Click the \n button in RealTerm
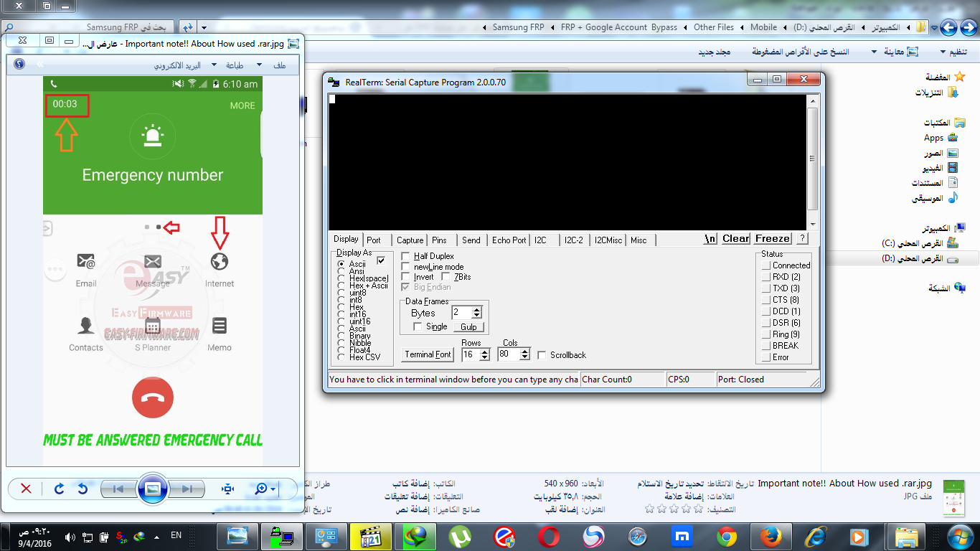Image resolution: width=980 pixels, height=551 pixels. pyautogui.click(x=710, y=238)
